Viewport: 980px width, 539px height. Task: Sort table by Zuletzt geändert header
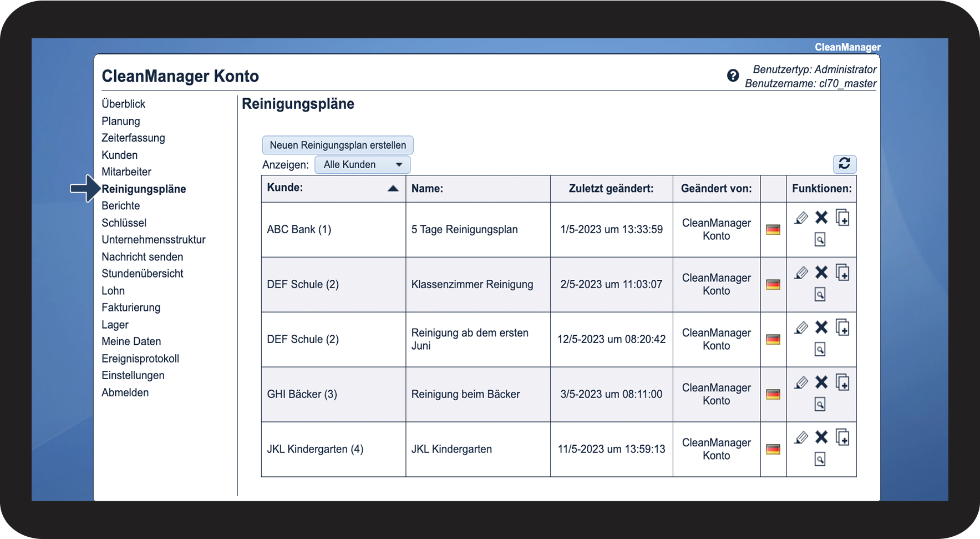click(611, 189)
